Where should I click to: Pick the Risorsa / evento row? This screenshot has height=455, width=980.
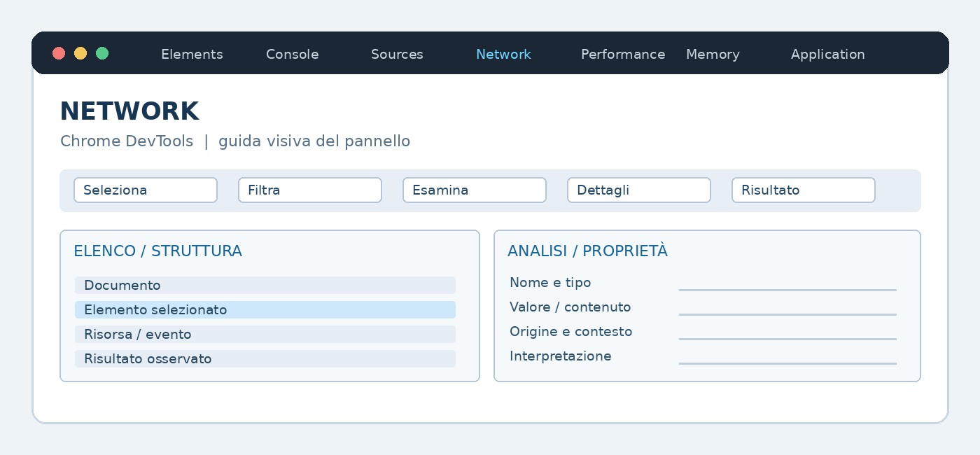[x=265, y=335]
